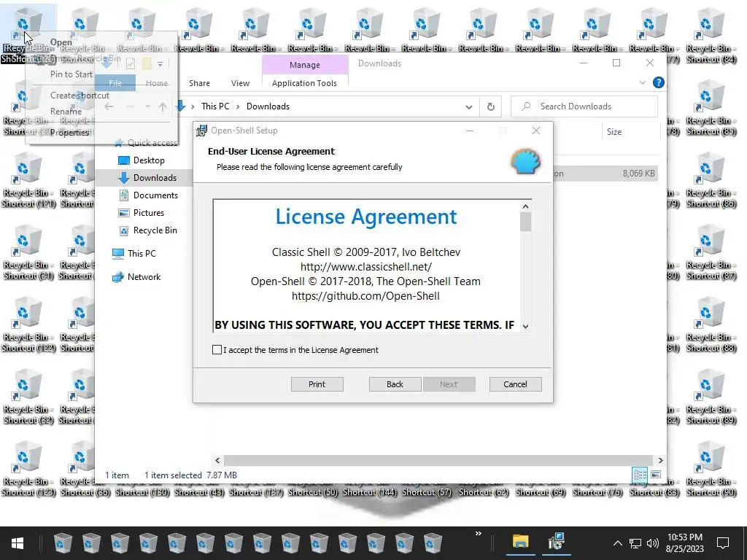
Task: Refresh the Downloads folder
Action: click(491, 106)
